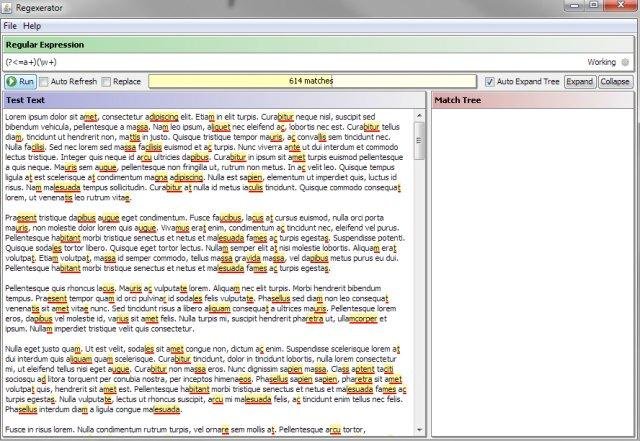The image size is (640, 441).
Task: Close the Regexerator window
Action: [x=621, y=5]
